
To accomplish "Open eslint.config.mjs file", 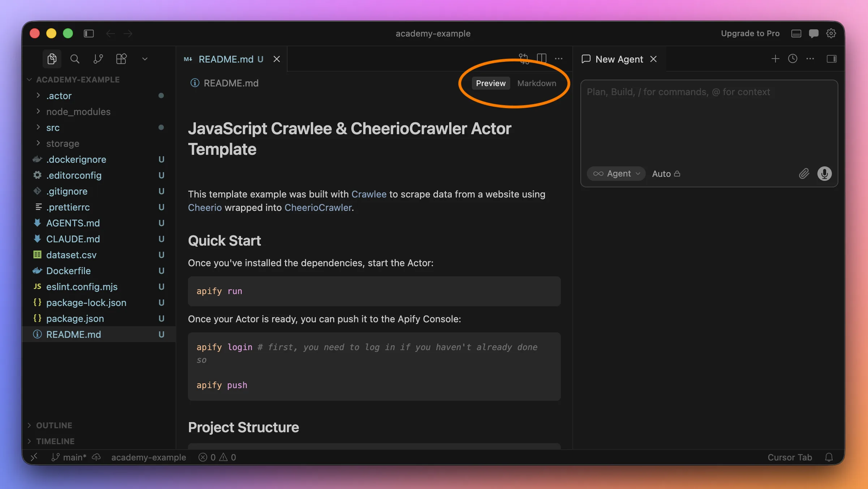I will pyautogui.click(x=98, y=286).
